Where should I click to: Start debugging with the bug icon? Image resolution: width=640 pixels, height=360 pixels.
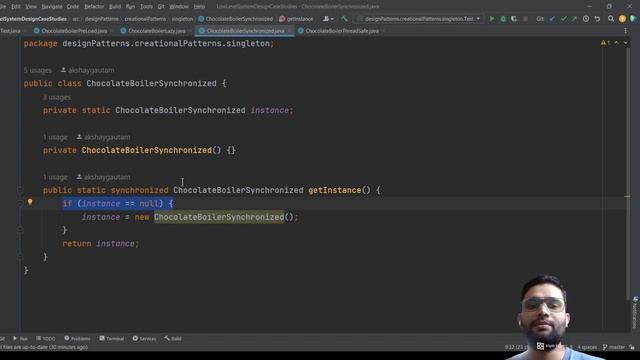[503, 19]
